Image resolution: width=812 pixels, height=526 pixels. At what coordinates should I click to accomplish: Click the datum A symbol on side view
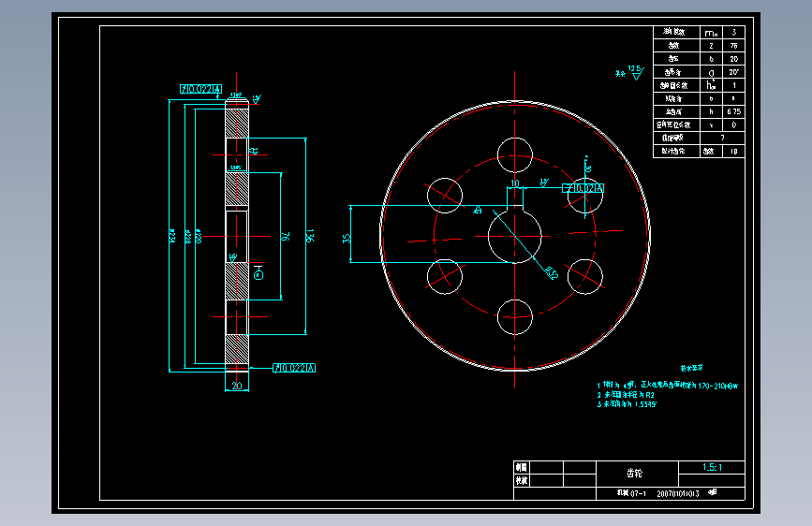tap(258, 273)
